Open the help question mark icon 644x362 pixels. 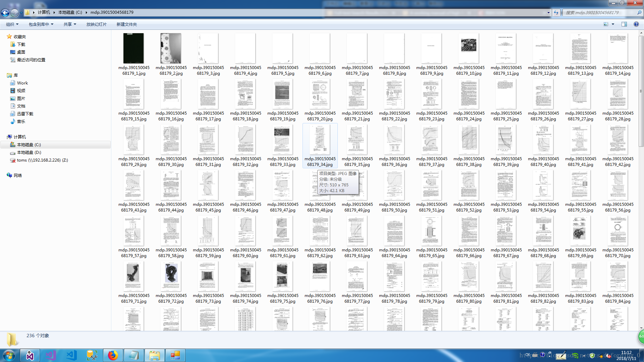(636, 24)
